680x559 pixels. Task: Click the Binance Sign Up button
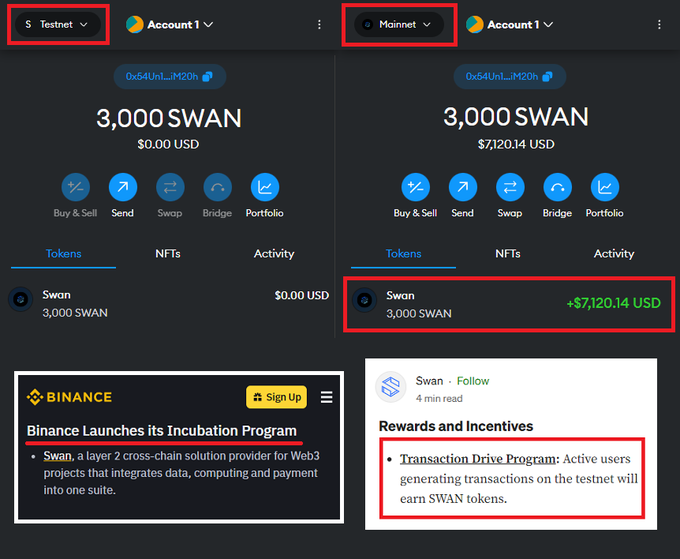pos(276,397)
